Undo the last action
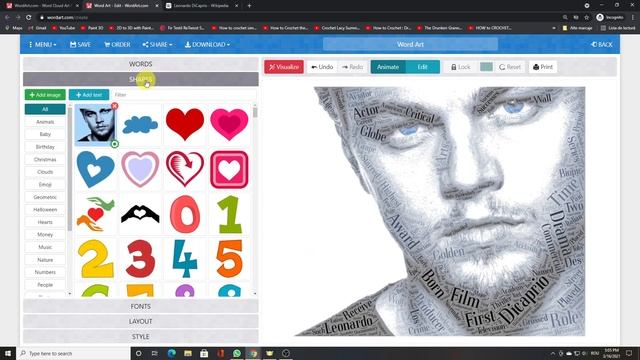Image resolution: width=640 pixels, height=360 pixels. coord(322,67)
